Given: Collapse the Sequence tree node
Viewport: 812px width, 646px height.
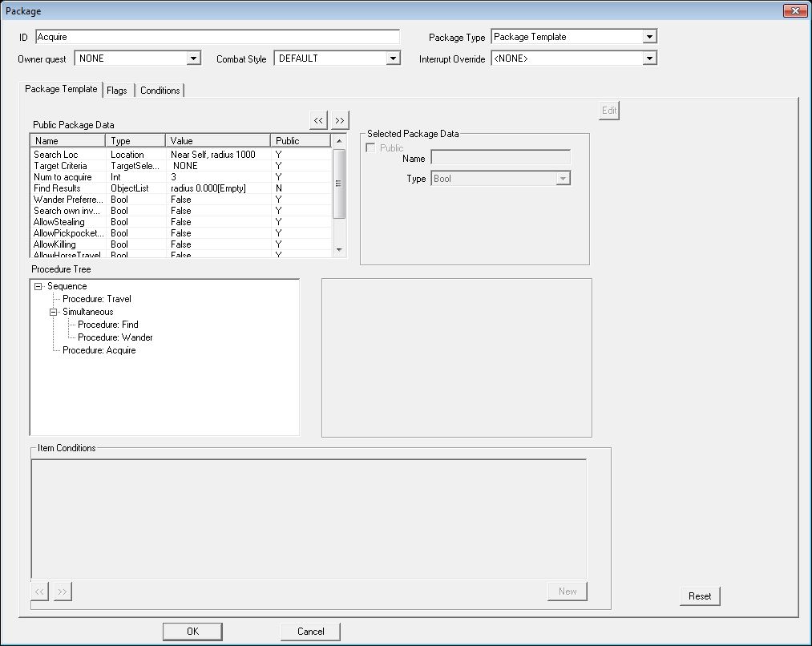Looking at the screenshot, I should pos(38,286).
